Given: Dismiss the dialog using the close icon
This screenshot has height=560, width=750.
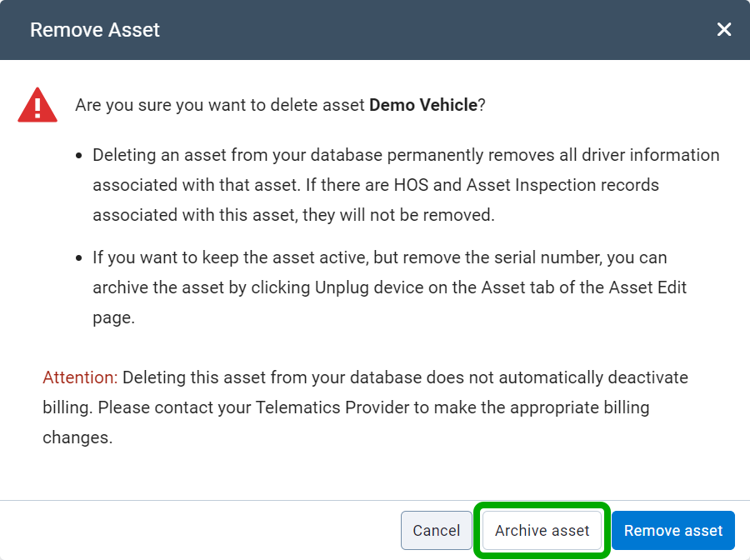Looking at the screenshot, I should [x=723, y=29].
